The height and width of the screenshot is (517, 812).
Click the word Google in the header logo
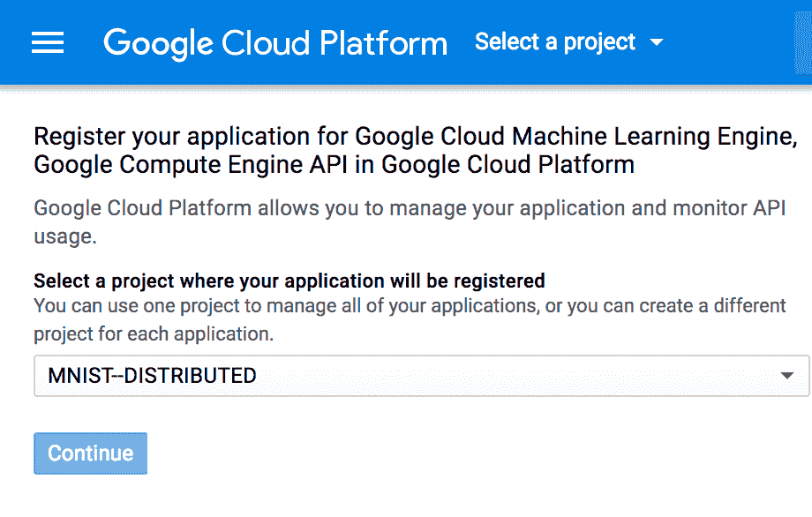[x=159, y=44]
